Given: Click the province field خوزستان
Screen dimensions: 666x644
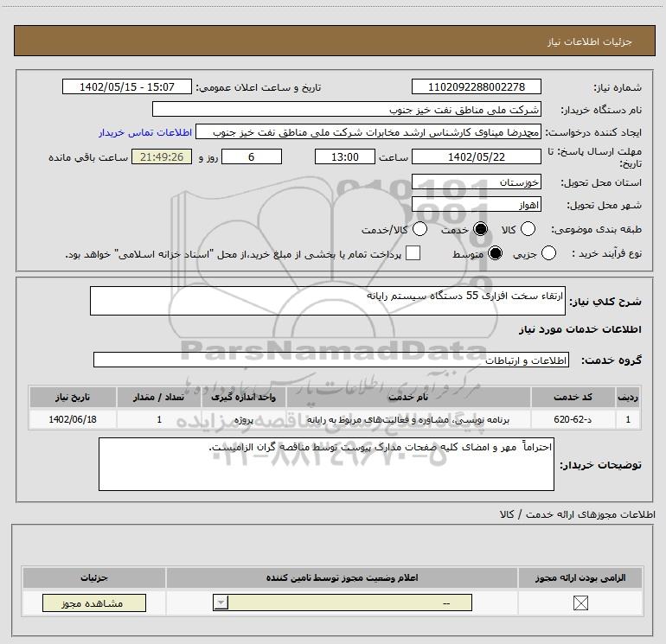Looking at the screenshot, I should click(476, 182).
